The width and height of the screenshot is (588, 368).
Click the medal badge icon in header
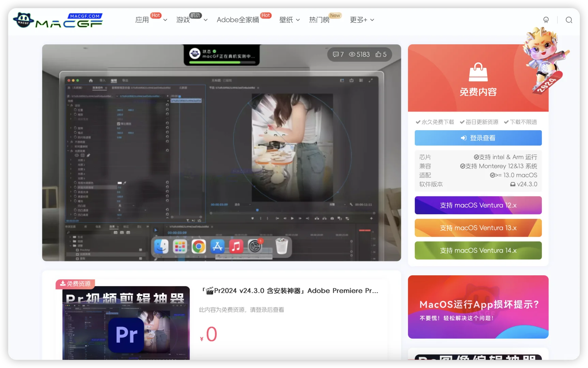pyautogui.click(x=546, y=20)
